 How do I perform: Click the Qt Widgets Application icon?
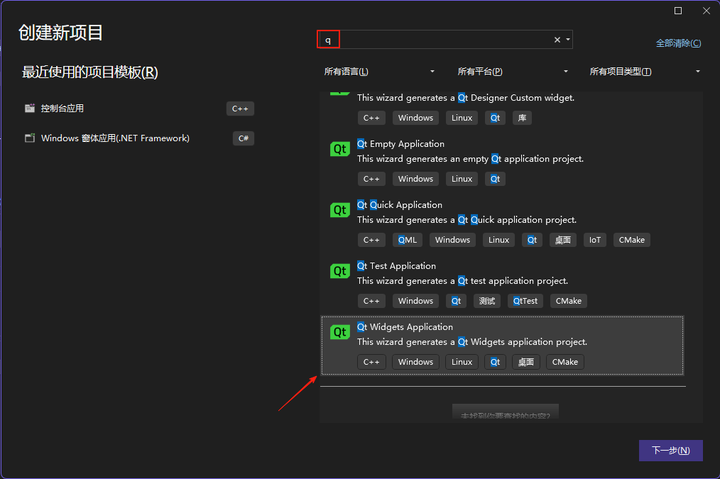(x=340, y=332)
